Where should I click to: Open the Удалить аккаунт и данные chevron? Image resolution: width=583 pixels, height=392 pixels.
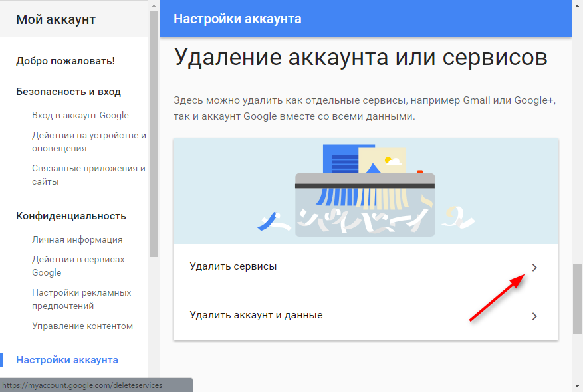pyautogui.click(x=534, y=316)
